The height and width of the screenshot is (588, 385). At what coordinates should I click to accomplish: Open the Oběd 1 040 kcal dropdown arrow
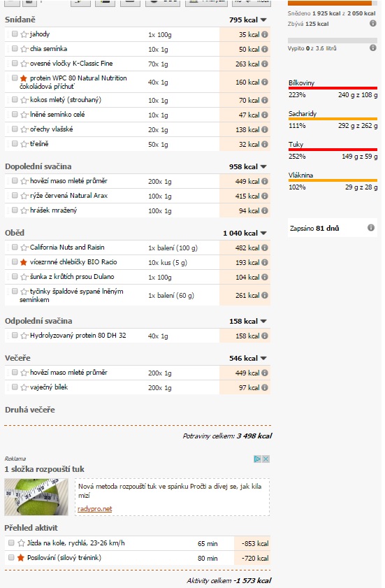tap(263, 234)
